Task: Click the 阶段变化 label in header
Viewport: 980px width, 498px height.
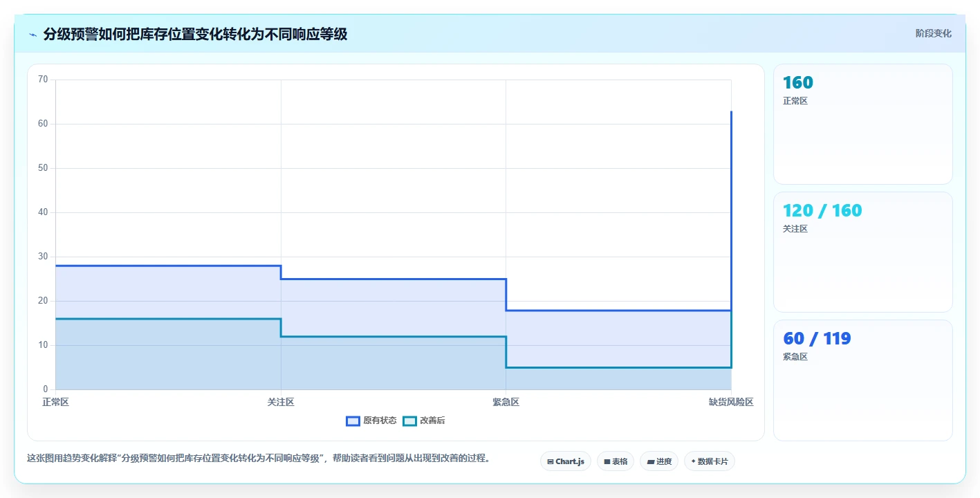Action: [933, 33]
